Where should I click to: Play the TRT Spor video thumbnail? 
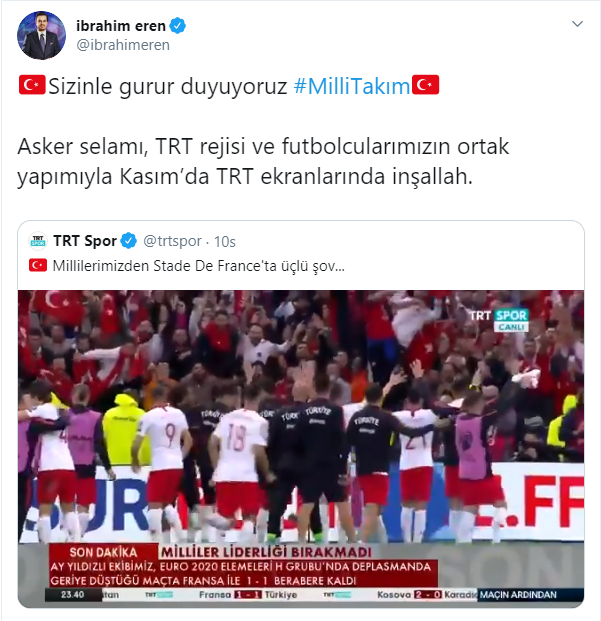(301, 449)
